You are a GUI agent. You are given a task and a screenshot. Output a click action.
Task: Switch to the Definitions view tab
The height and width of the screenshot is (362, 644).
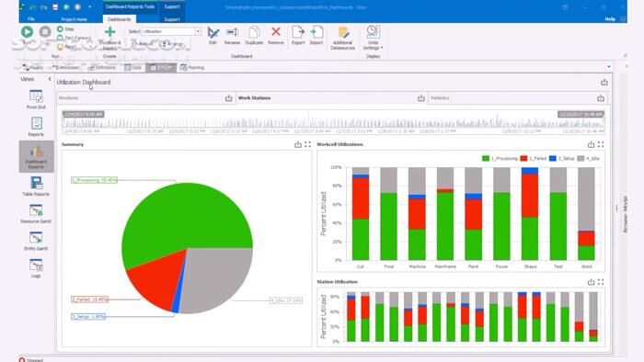(102, 68)
